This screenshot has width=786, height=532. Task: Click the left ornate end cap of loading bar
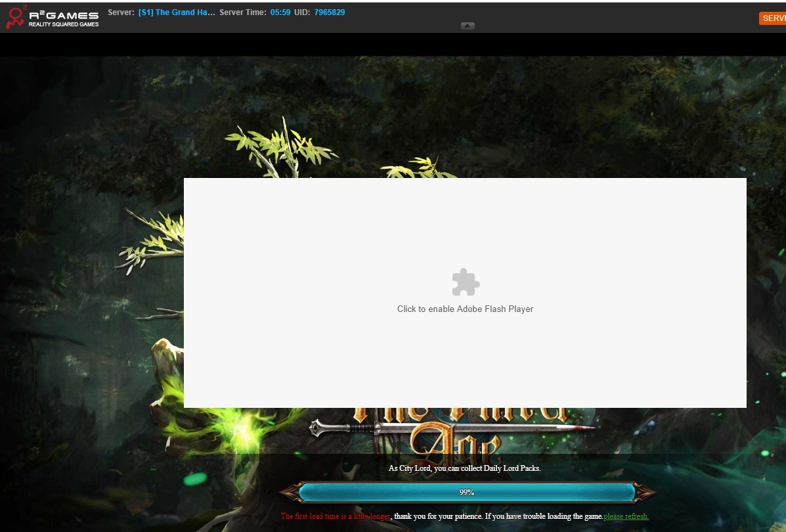(289, 492)
